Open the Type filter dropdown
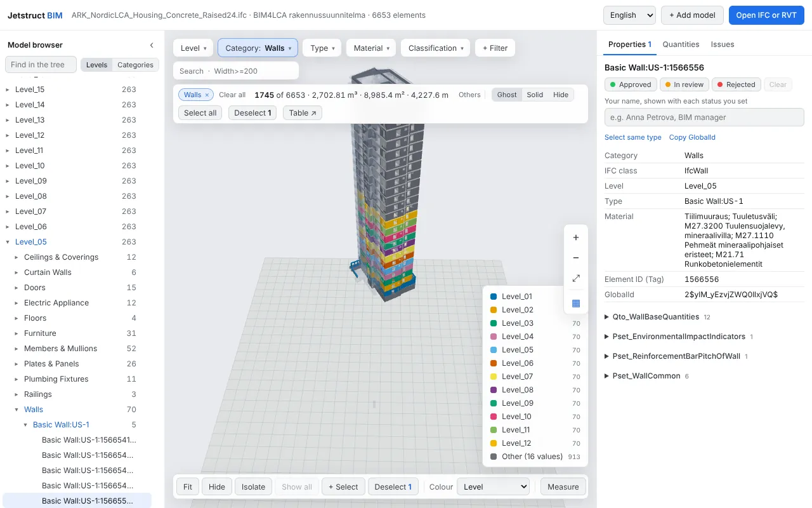812x508 pixels. tap(322, 48)
